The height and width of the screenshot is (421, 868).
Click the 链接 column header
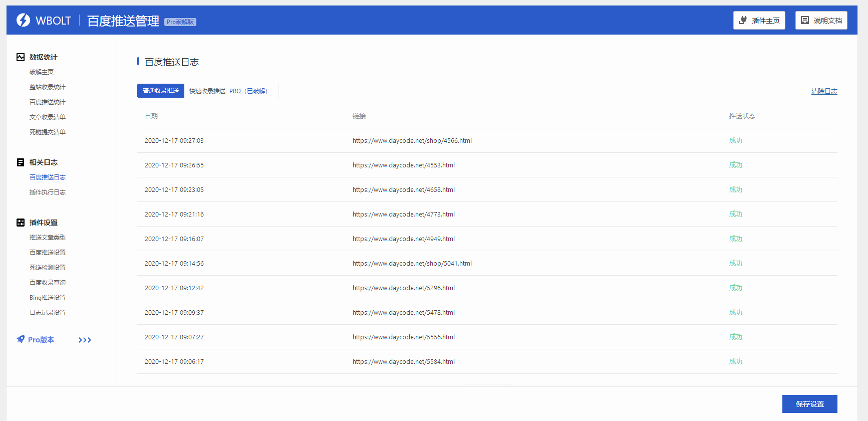pyautogui.click(x=359, y=116)
